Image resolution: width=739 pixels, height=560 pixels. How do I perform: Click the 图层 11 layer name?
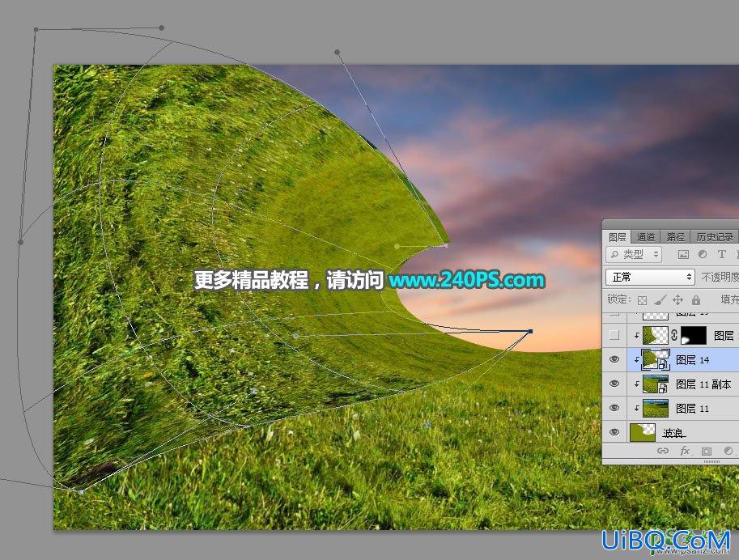click(x=692, y=409)
